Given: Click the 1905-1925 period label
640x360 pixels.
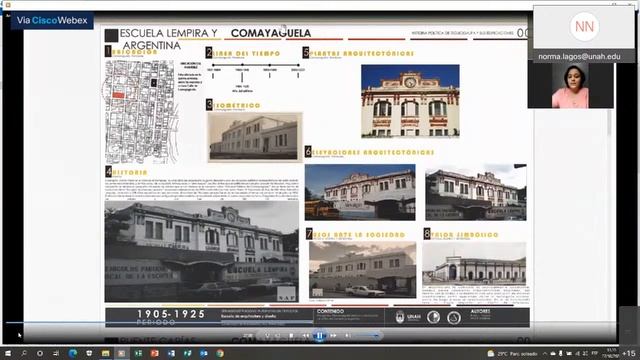Looking at the screenshot, I should 171,314.
